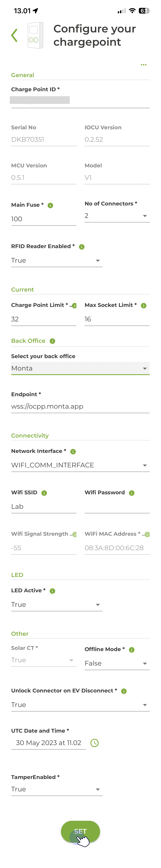Show info for Network Interface
The width and height of the screenshot is (161, 868).
point(73,452)
